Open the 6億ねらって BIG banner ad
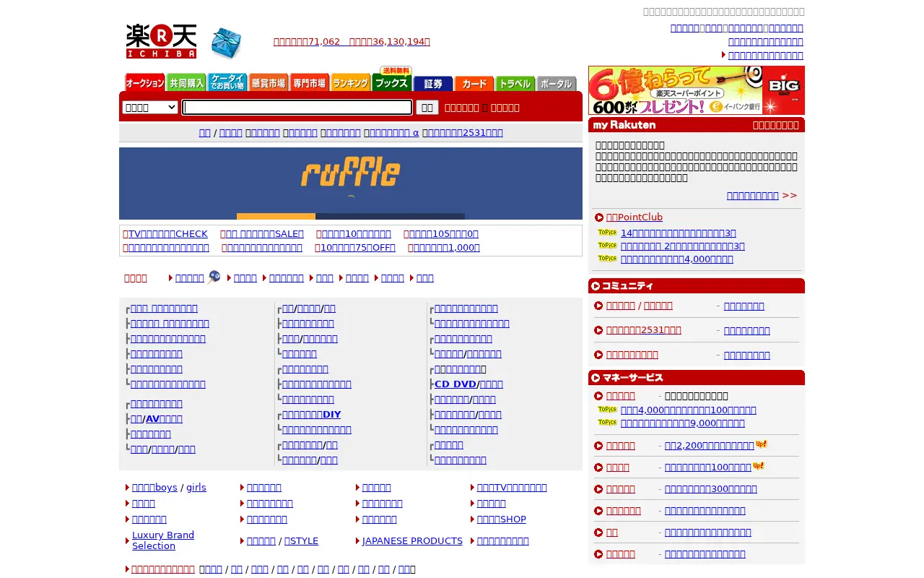Viewport: 924px width, 578px height. tap(697, 90)
